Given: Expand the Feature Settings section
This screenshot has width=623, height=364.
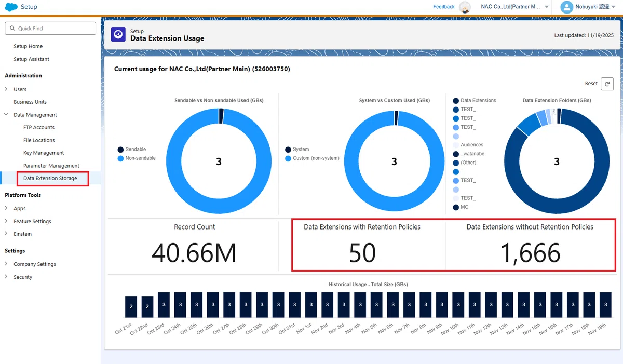Looking at the screenshot, I should 6,221.
